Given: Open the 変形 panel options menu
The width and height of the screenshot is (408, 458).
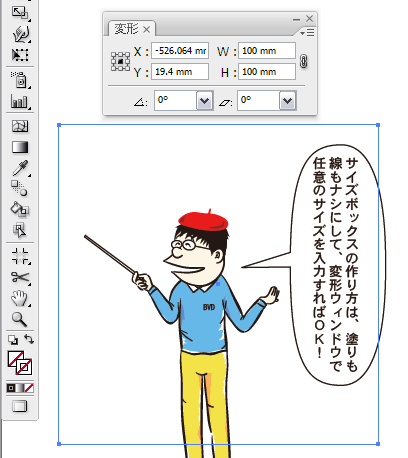Looking at the screenshot, I should point(307,33).
